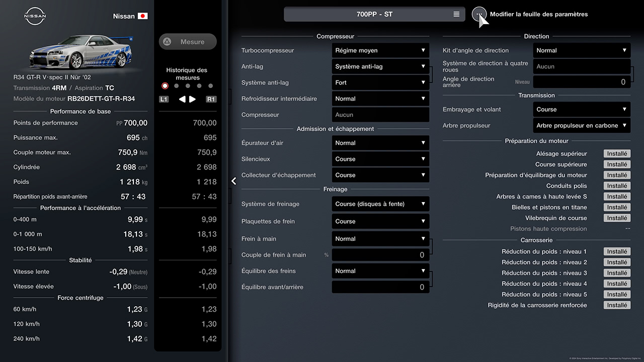Click Installé for Arbres à cames à haute levée S
This screenshot has width=644, height=362.
click(x=617, y=197)
